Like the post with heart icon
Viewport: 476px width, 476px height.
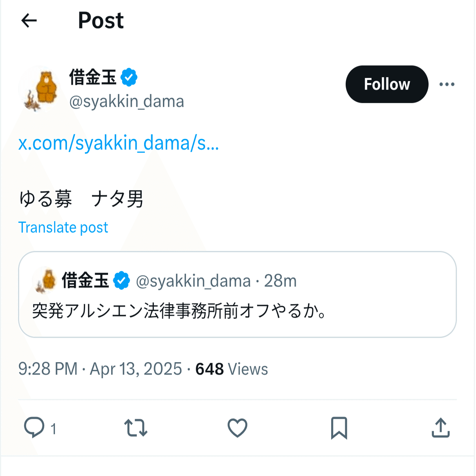(237, 427)
